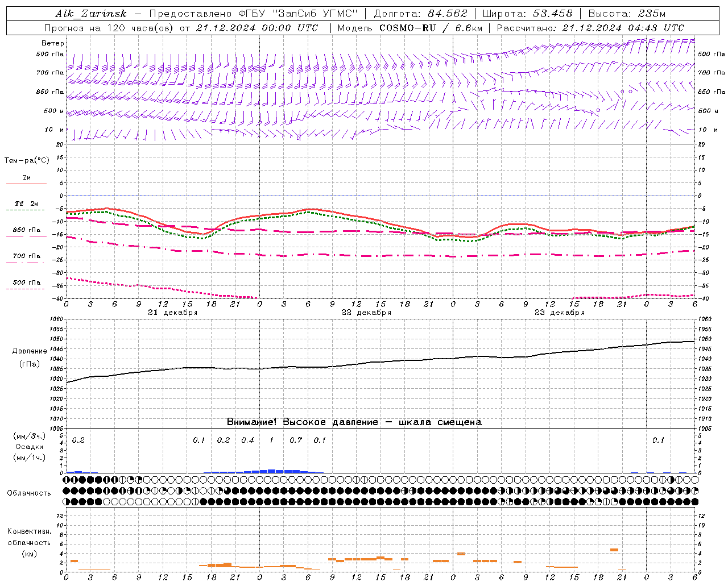Viewport: 728px width, 582px height.
Task: Click the date label 22 декабря
Action: [366, 313]
